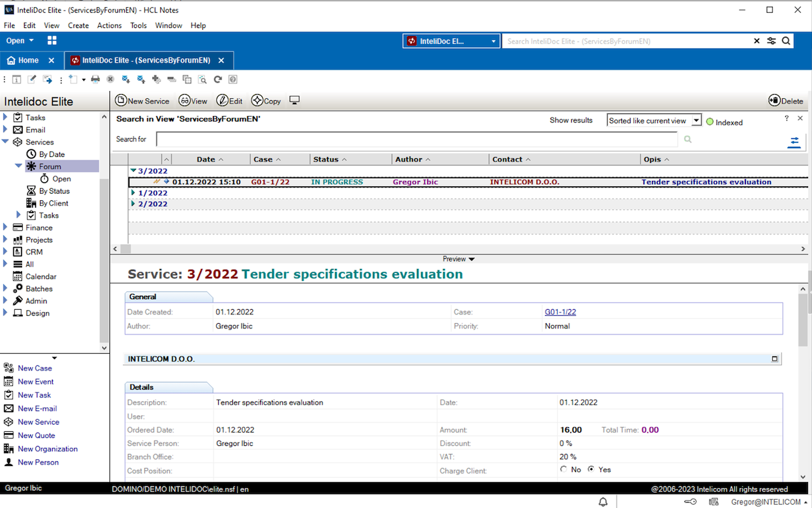Click the print icon in the toolbar
812x508 pixels.
click(x=95, y=79)
